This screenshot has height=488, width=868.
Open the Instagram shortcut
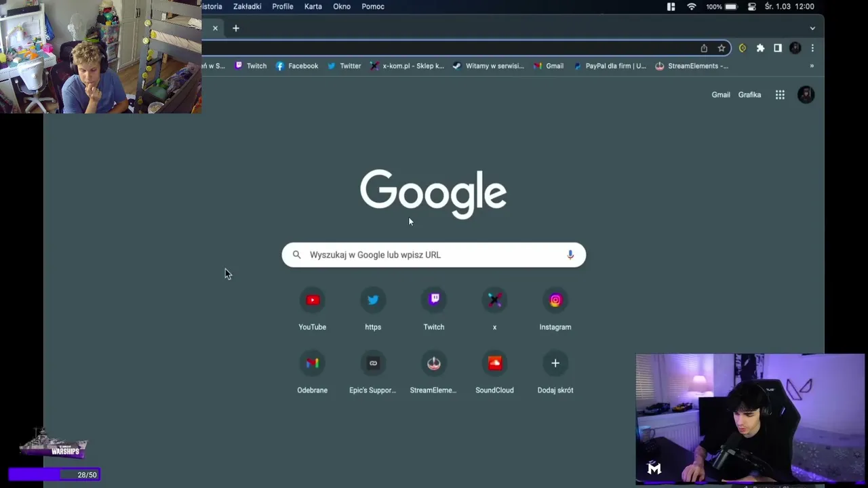pyautogui.click(x=555, y=310)
